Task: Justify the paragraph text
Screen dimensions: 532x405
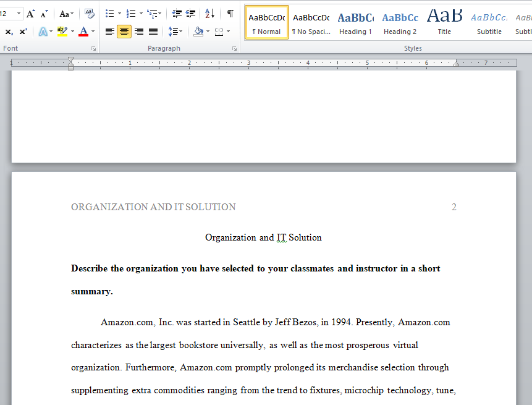Action: (x=153, y=32)
